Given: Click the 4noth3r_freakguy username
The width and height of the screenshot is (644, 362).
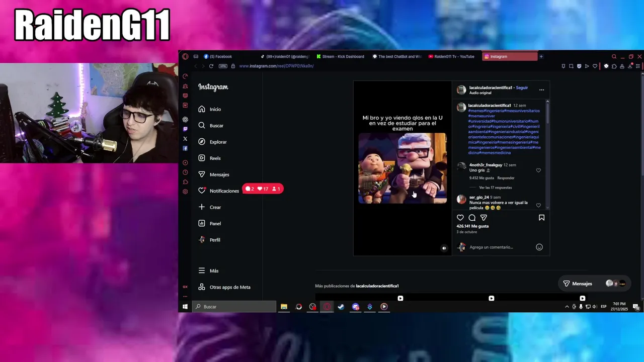Looking at the screenshot, I should tap(486, 165).
